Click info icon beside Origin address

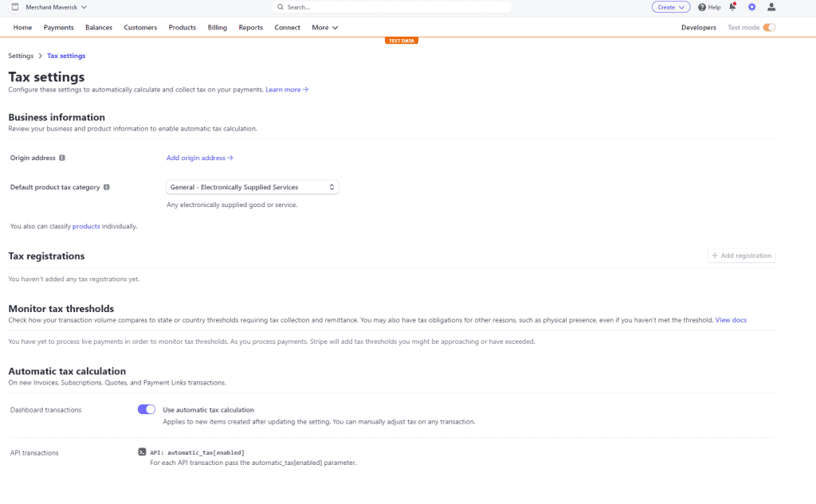click(62, 158)
